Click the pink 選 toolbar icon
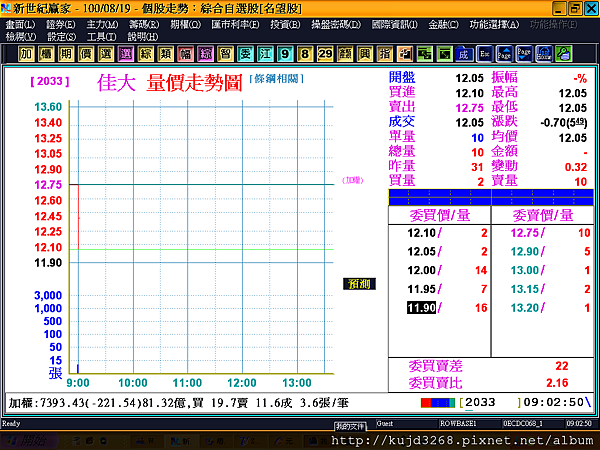The height and width of the screenshot is (450, 600). (x=126, y=54)
